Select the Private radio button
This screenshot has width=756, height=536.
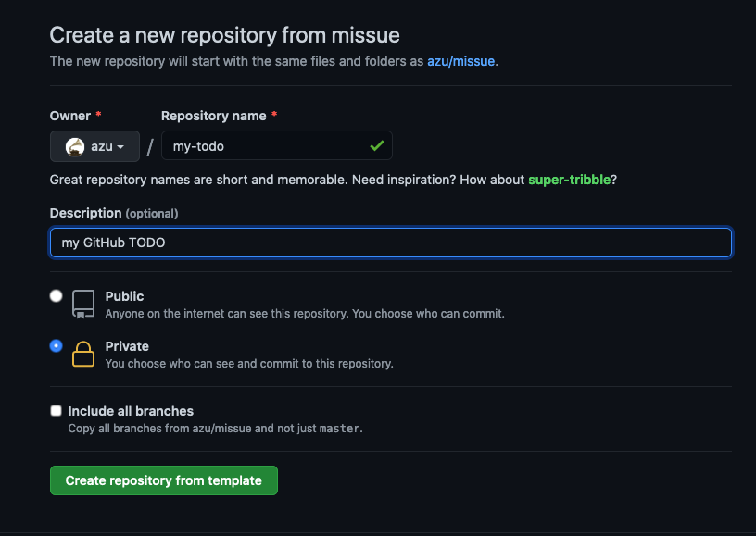56,346
